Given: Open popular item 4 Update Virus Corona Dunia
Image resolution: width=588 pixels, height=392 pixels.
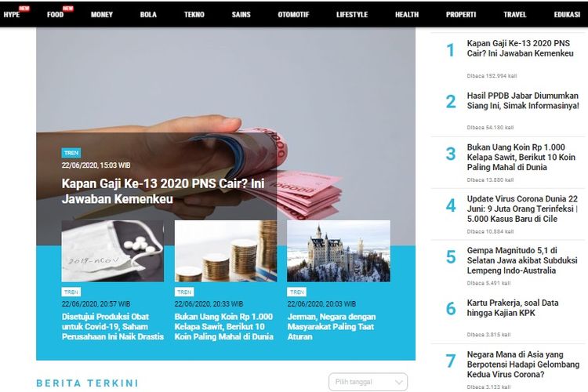Looking at the screenshot, I should [522, 209].
